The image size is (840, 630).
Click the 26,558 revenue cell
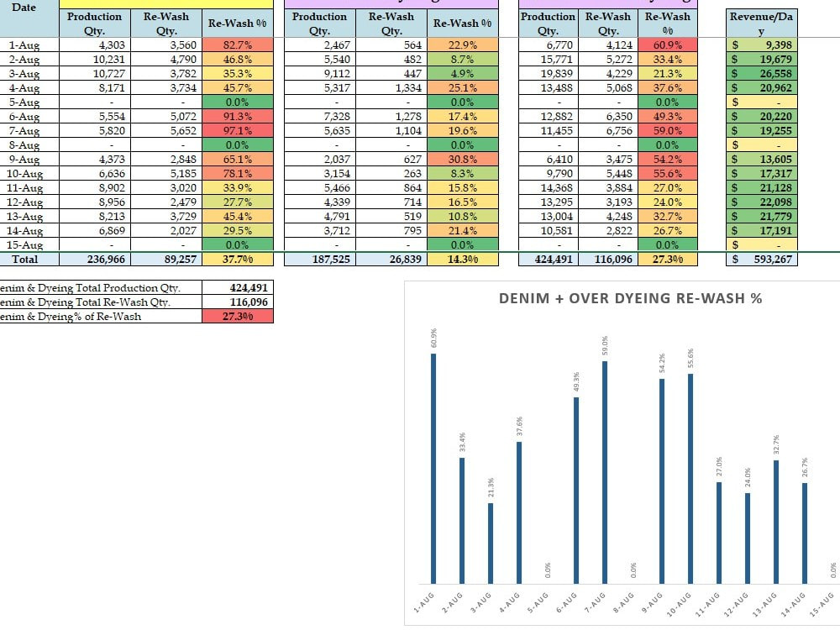point(761,73)
